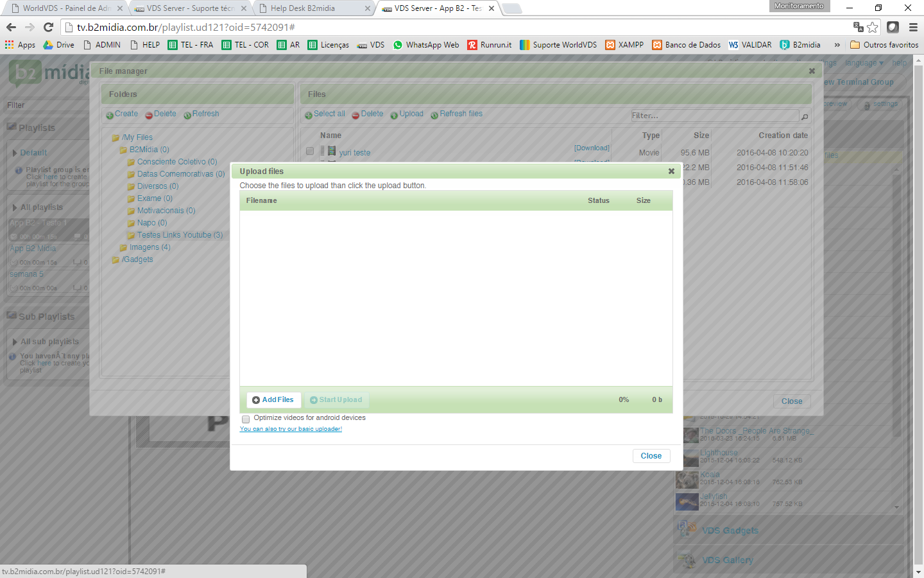
Task: Open the Banco de Dados bookmark
Action: point(686,45)
